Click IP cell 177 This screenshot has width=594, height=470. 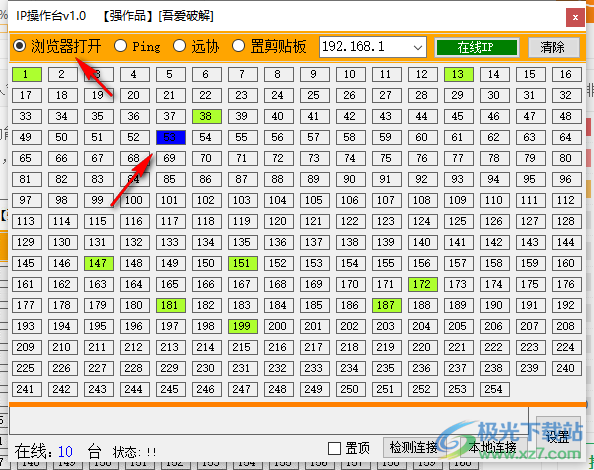27,305
